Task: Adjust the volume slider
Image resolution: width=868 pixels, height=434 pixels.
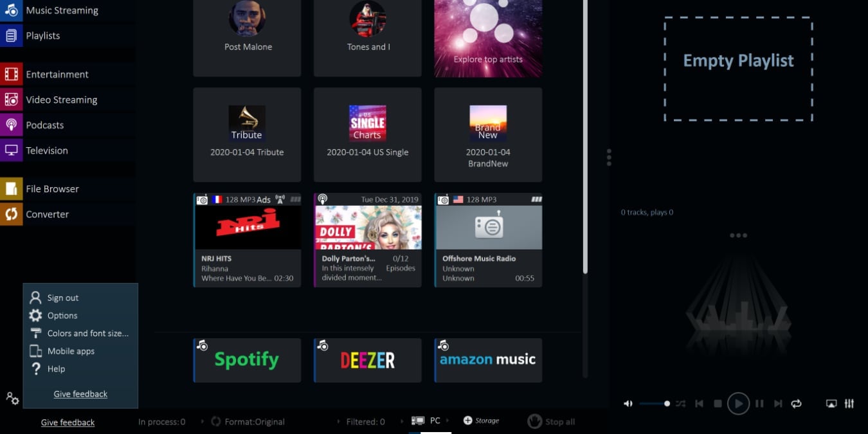Action: pos(655,403)
